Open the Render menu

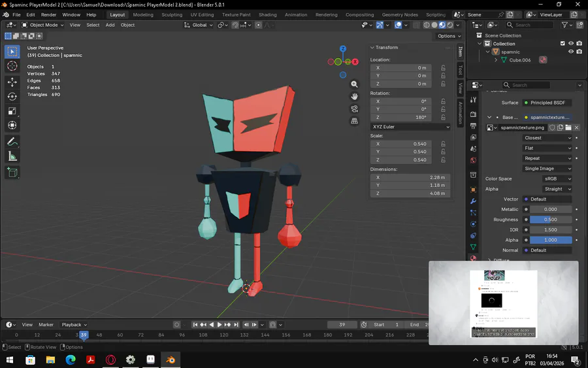pyautogui.click(x=48, y=14)
